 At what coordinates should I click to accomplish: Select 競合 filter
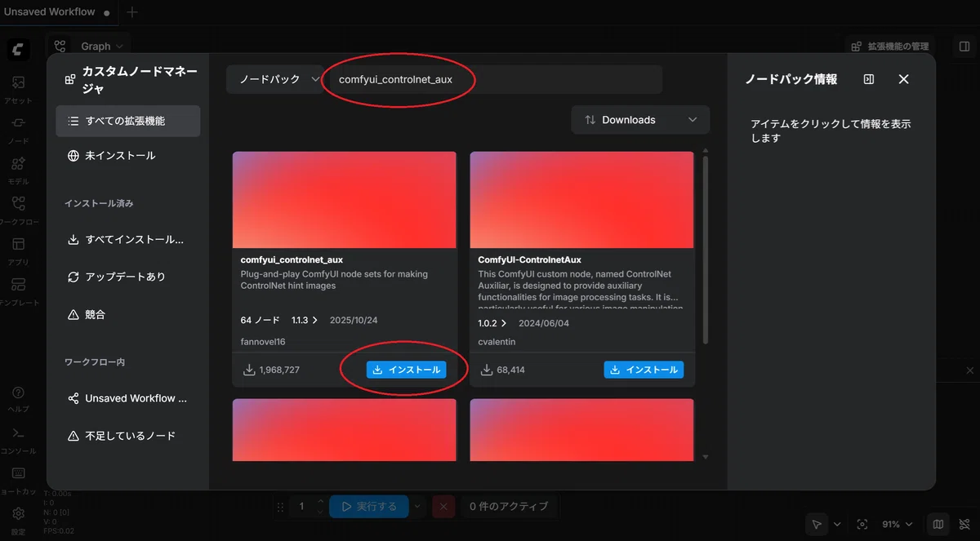coord(127,314)
